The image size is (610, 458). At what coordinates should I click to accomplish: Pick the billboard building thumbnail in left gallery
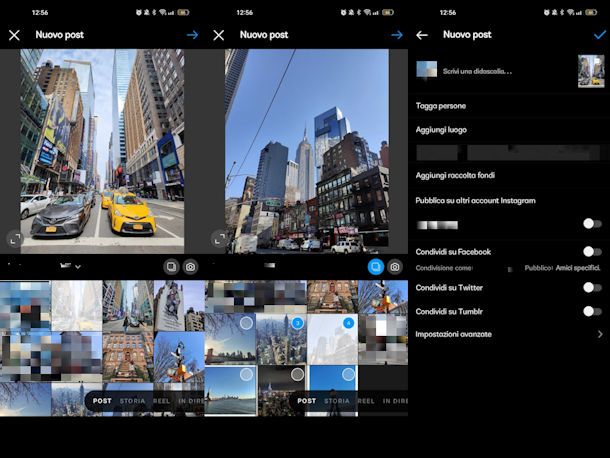tap(179, 306)
